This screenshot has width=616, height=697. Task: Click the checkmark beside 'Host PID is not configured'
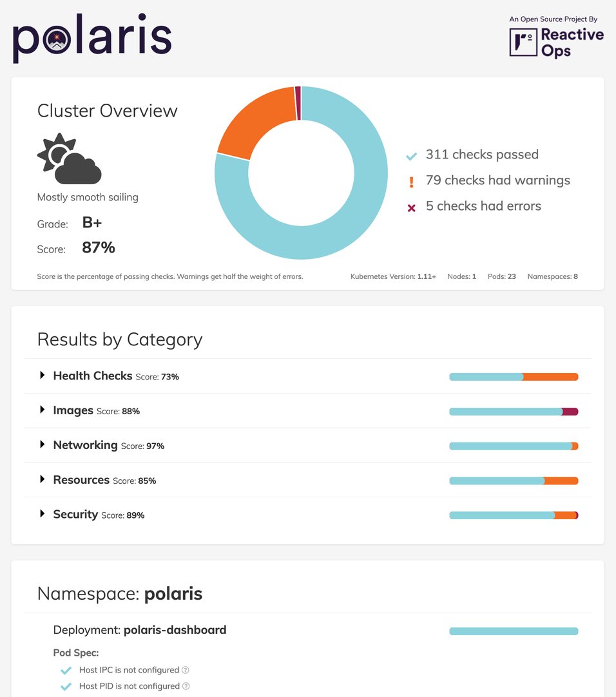pos(66,686)
